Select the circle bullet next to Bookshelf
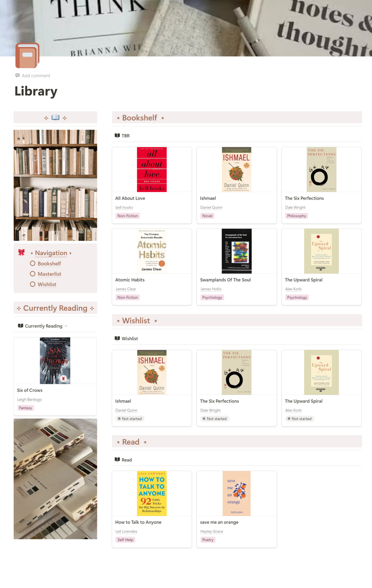The width and height of the screenshot is (372, 588). 33,263
